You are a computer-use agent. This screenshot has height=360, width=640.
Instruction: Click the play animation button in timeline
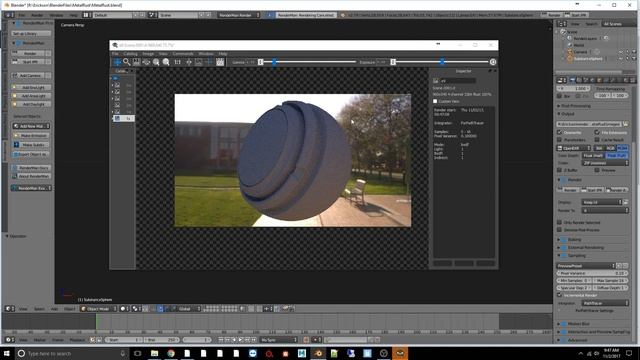(241, 340)
